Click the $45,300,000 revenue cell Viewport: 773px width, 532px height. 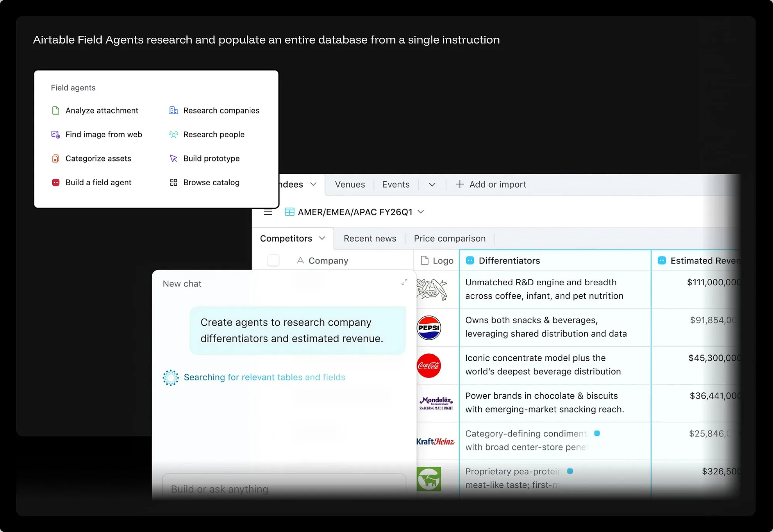click(696, 365)
